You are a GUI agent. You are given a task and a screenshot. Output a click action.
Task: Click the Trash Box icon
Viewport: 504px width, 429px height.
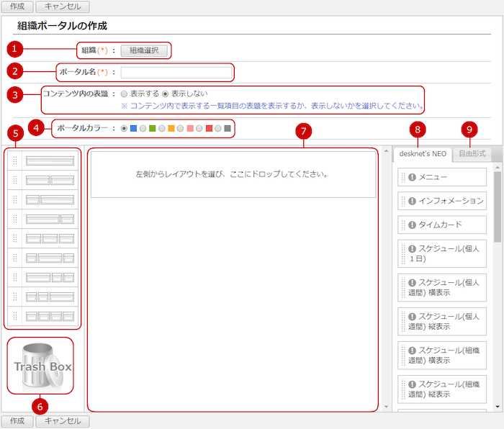pos(40,365)
